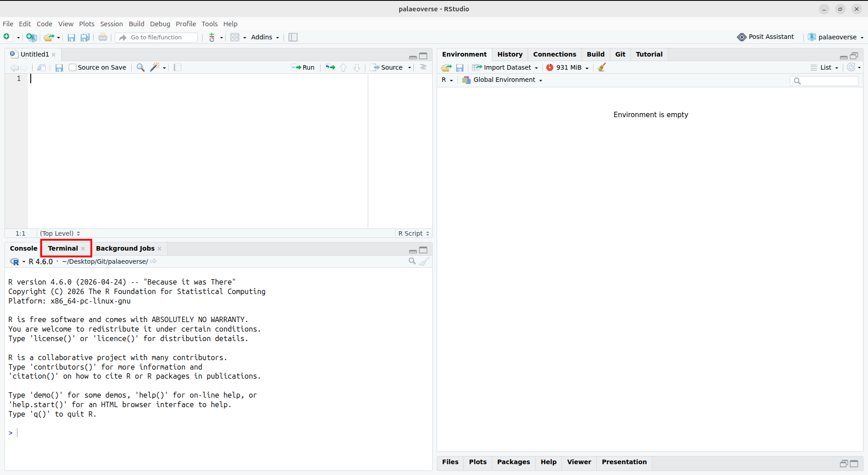Click the Run button

303,67
